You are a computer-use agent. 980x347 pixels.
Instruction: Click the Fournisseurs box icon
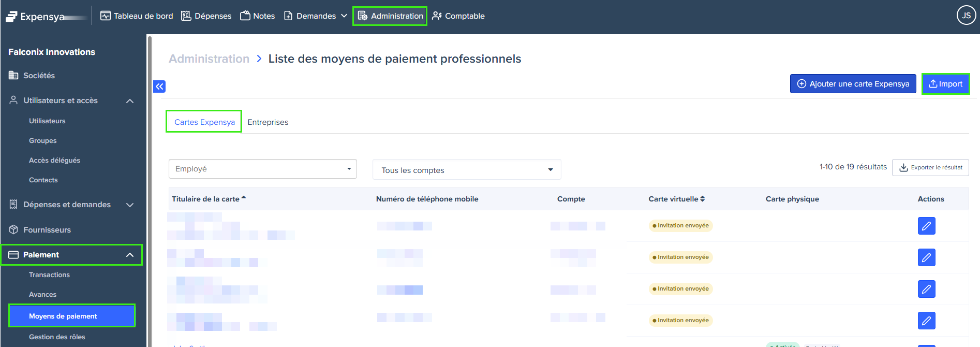13,229
